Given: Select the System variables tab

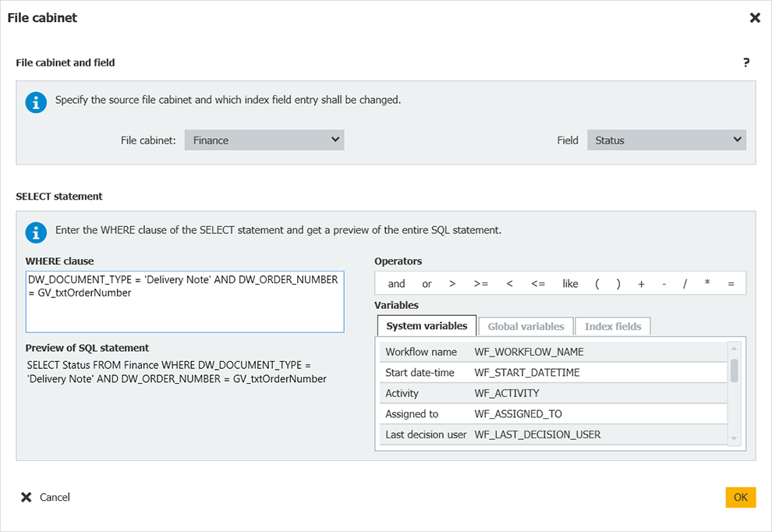Looking at the screenshot, I should 427,325.
